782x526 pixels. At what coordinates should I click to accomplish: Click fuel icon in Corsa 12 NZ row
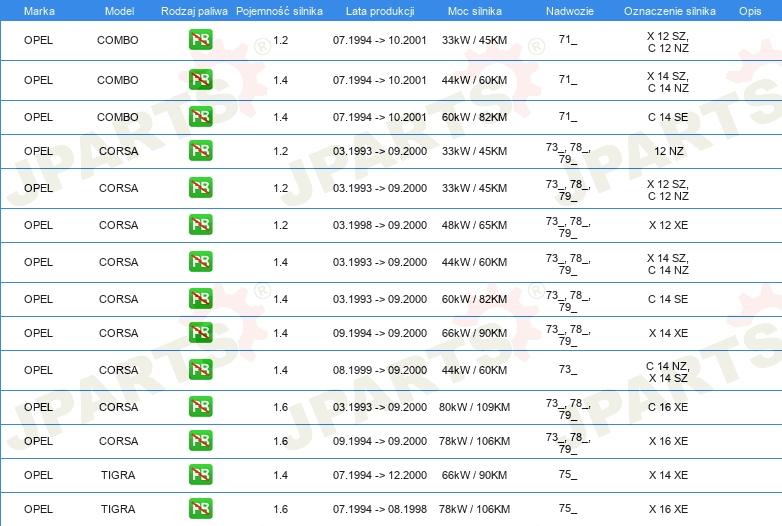coord(200,151)
